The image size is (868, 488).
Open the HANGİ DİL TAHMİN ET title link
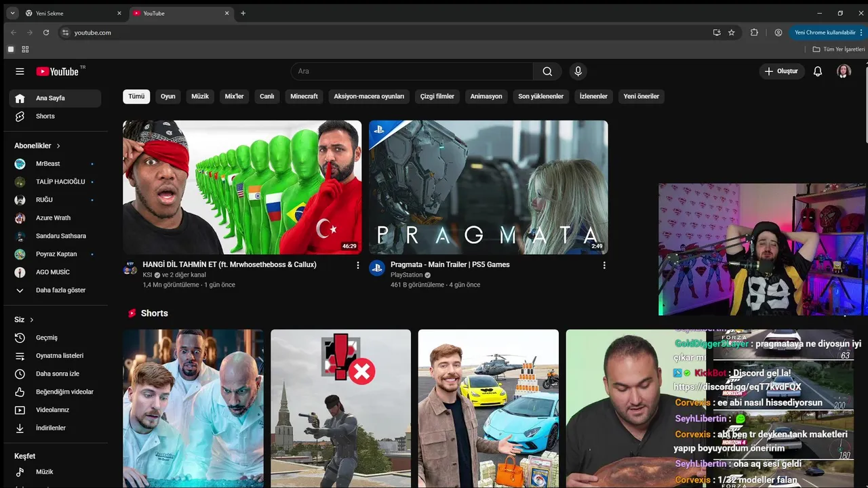coord(229,264)
